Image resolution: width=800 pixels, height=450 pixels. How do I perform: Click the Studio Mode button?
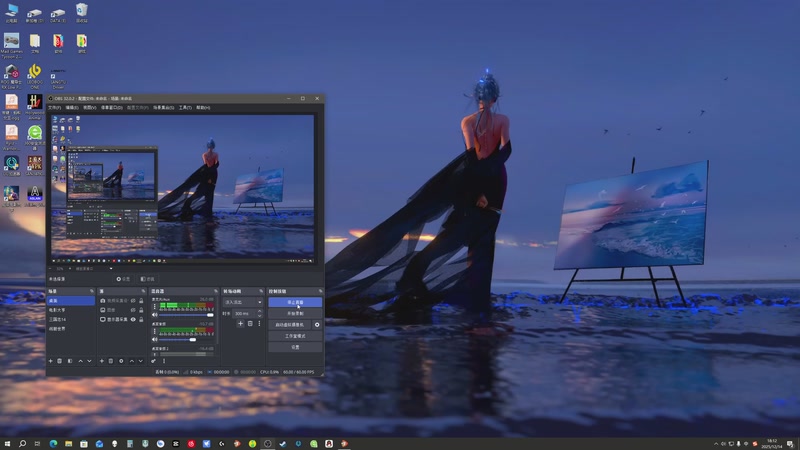[x=295, y=336]
